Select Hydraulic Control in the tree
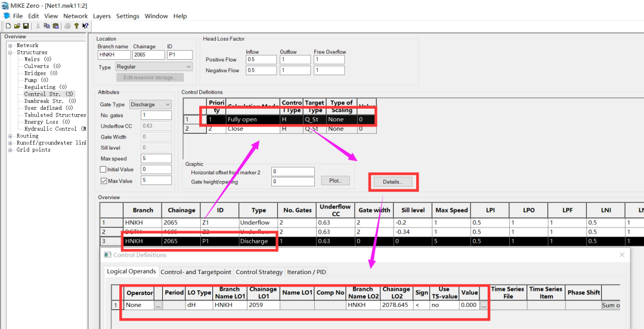The image size is (644, 329). click(x=55, y=129)
